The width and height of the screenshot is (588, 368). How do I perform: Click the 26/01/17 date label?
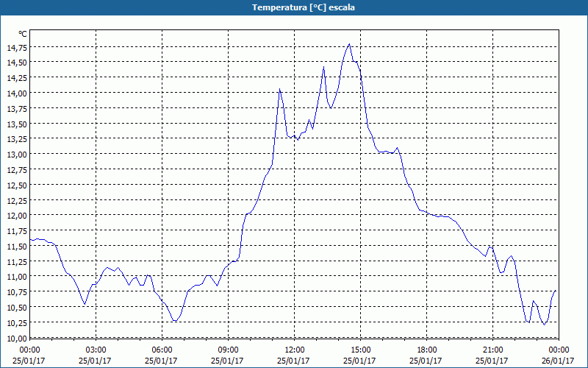(558, 361)
